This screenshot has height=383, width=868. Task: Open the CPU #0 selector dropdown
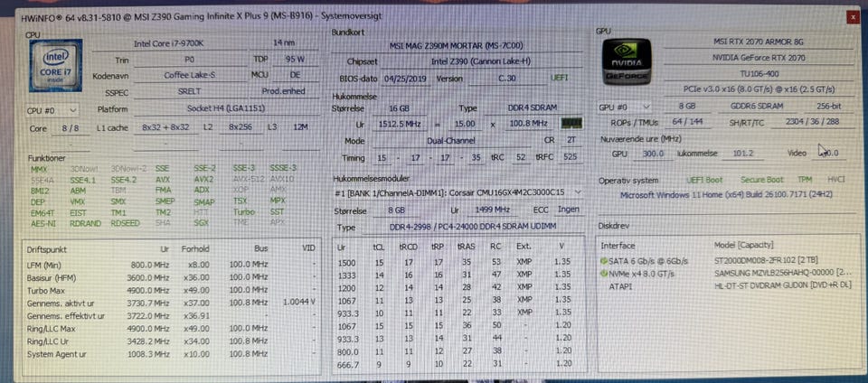click(x=52, y=110)
